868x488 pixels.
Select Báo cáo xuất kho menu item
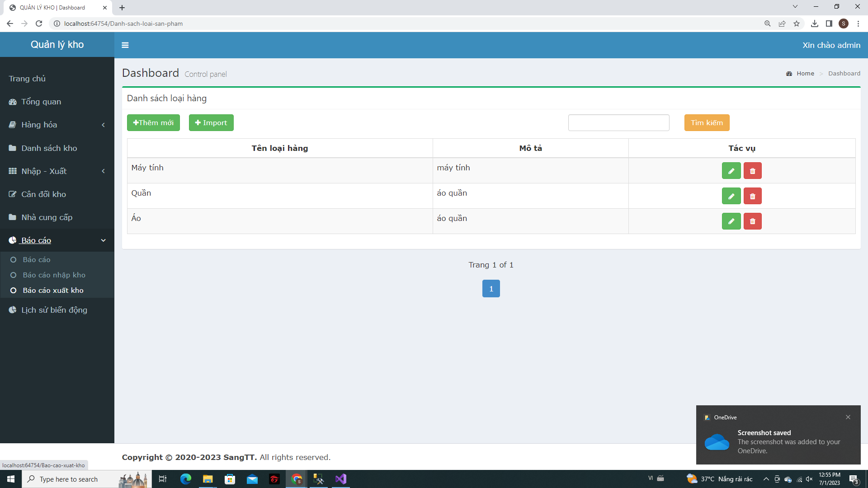tap(53, 290)
